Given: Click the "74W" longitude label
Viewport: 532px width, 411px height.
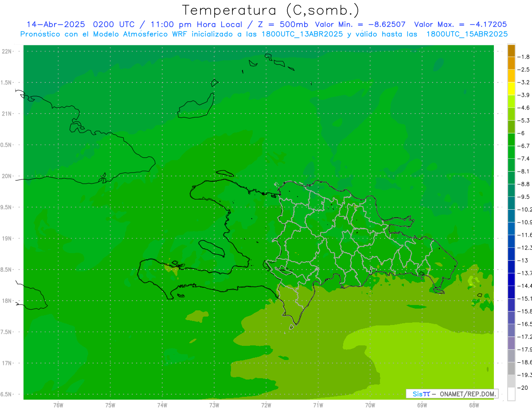Looking at the screenshot, I should [162, 405].
